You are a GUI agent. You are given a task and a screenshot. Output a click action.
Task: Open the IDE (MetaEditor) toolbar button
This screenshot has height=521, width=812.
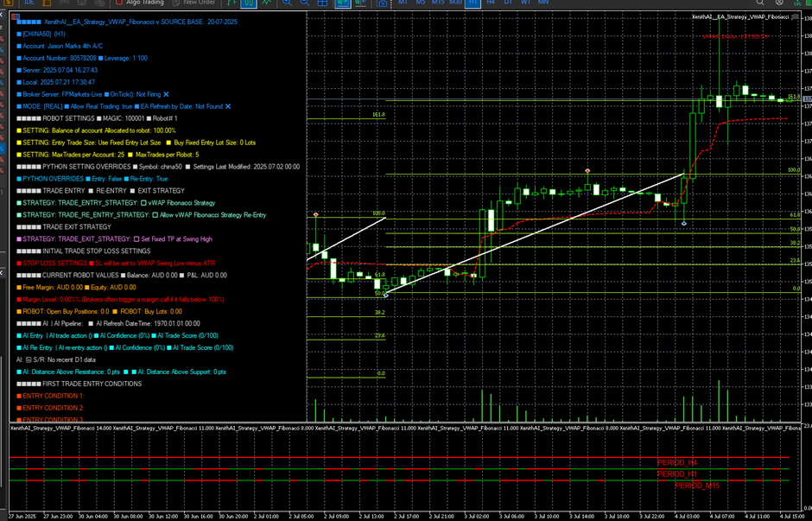[x=29, y=2]
